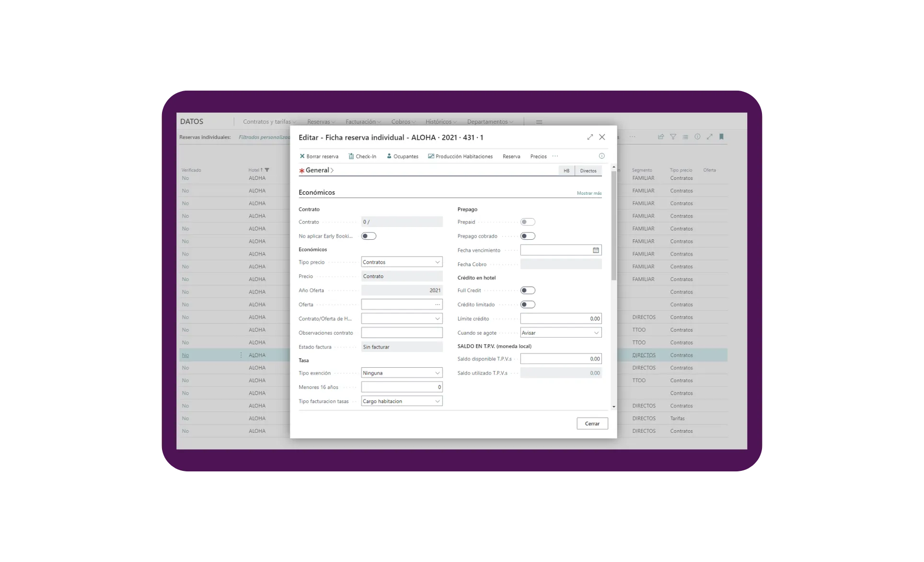This screenshot has height=562, width=924.
Task: Open Históricos menu in background window
Action: pos(441,122)
